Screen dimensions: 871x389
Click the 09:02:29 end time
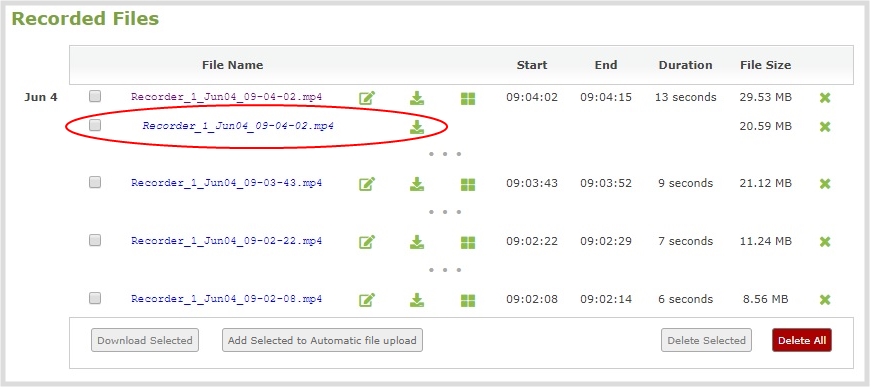(606, 241)
